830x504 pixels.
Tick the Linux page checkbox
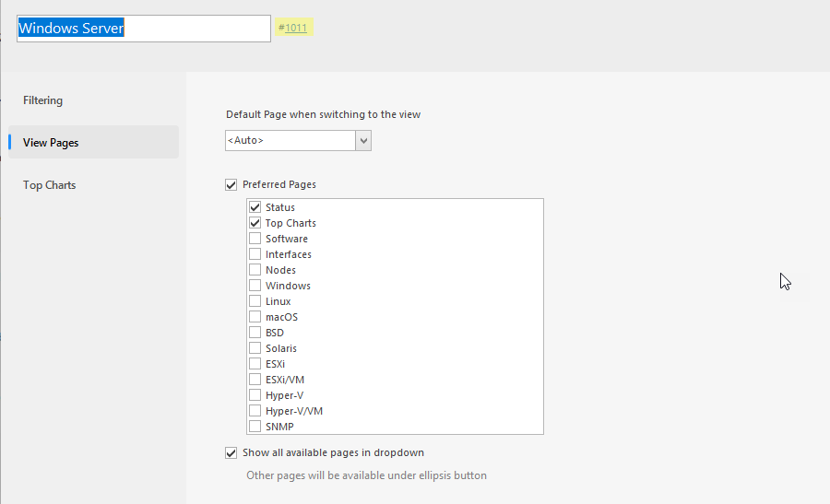(x=255, y=301)
